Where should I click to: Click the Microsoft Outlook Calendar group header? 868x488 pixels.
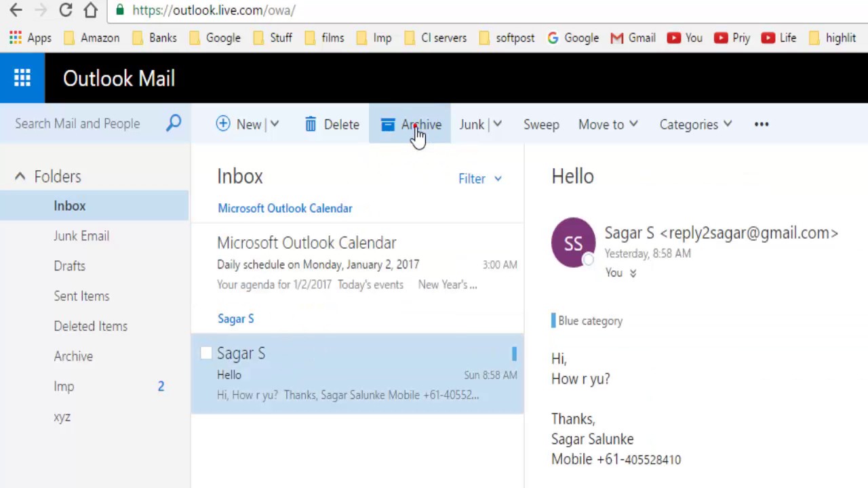click(285, 208)
